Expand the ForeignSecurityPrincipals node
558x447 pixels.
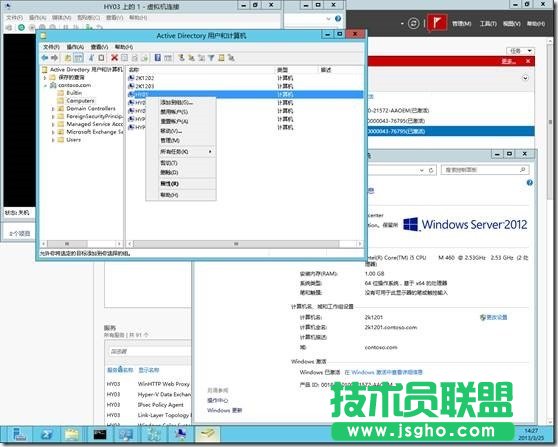tap(53, 116)
